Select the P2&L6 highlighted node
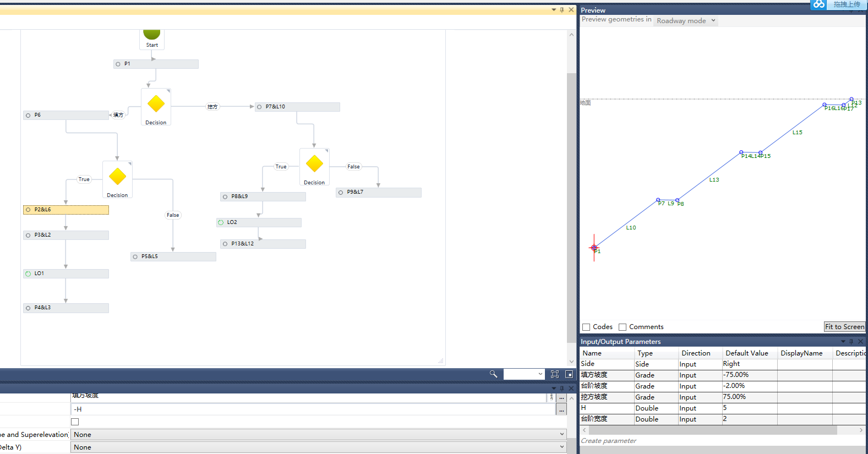This screenshot has height=454, width=868. pyautogui.click(x=66, y=210)
